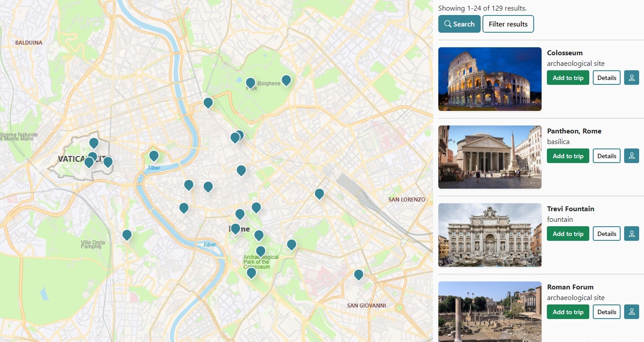Show Trevi Fountain on map pin icon
Viewport: 644px width, 342px height.
click(631, 234)
